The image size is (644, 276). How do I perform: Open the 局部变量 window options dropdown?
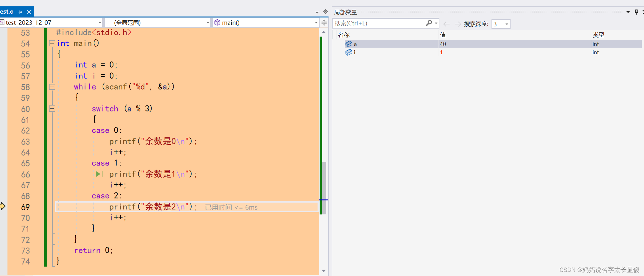(628, 12)
